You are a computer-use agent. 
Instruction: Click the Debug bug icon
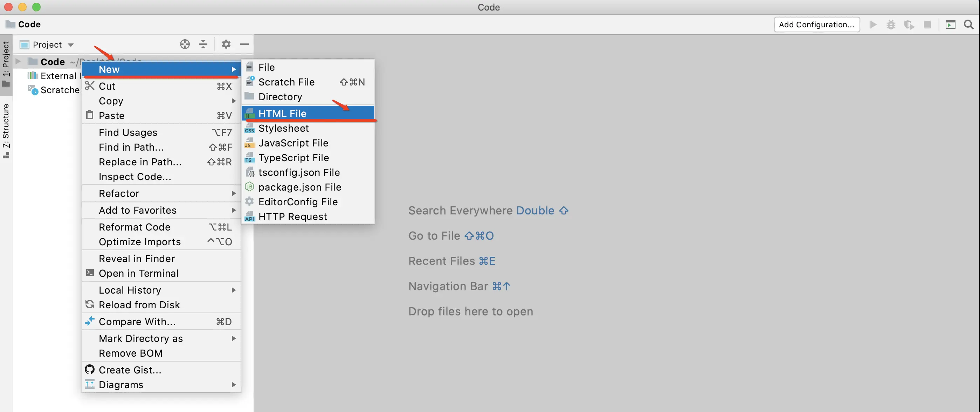[x=891, y=25]
